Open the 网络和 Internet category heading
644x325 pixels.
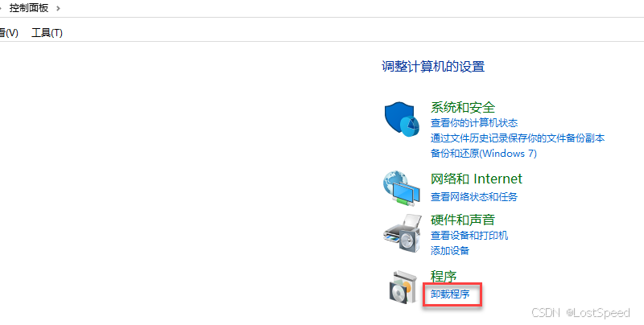476,179
